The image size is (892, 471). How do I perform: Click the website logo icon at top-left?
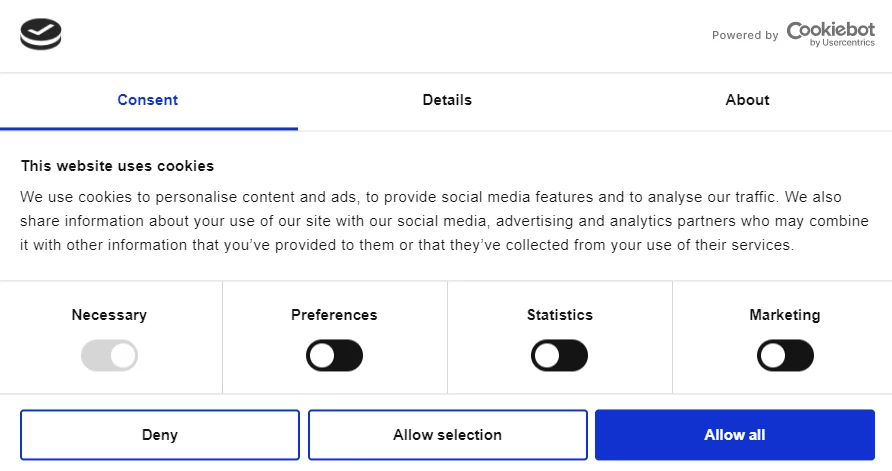[41, 35]
